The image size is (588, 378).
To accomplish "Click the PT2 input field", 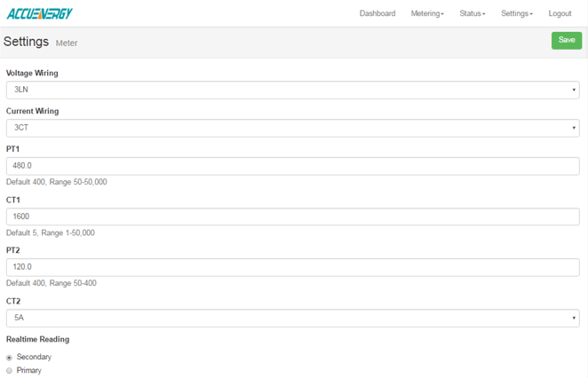I will coord(292,267).
